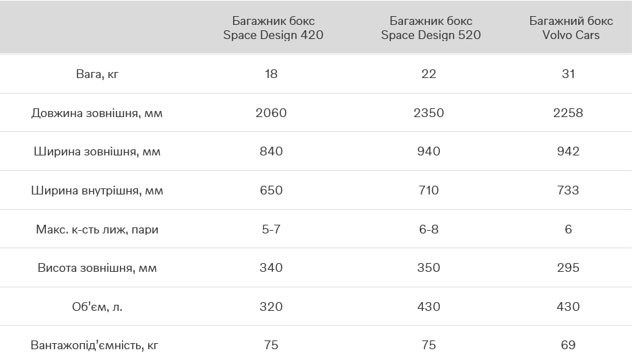Select outer width value 840

tap(272, 151)
